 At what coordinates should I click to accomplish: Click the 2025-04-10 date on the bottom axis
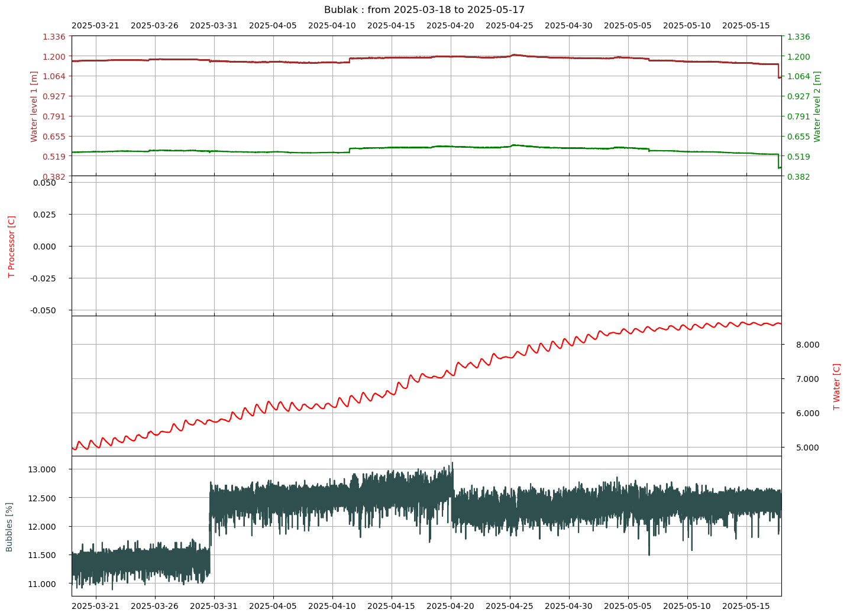click(332, 607)
